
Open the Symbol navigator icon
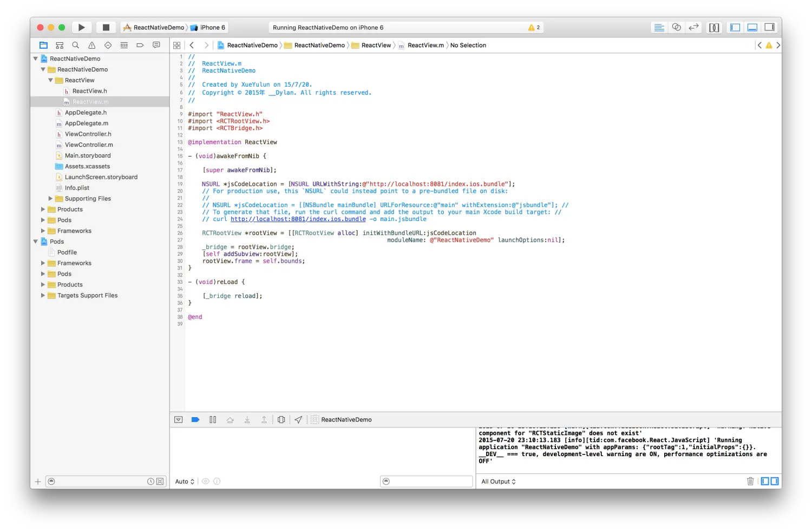pyautogui.click(x=60, y=46)
